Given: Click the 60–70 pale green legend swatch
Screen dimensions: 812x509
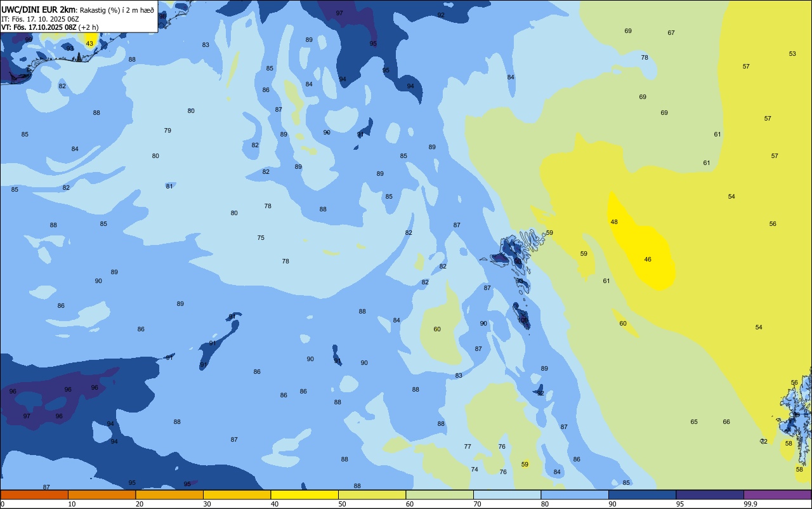Looking at the screenshot, I should [440, 494].
